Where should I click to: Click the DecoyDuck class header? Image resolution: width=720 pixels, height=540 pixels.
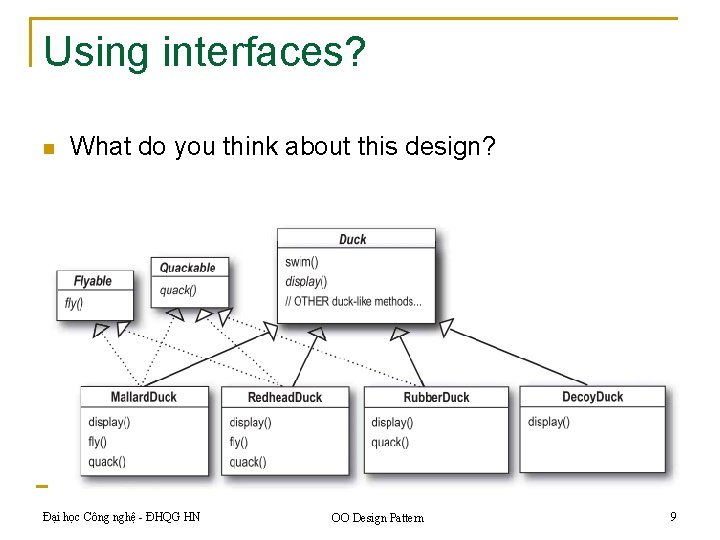tap(592, 397)
